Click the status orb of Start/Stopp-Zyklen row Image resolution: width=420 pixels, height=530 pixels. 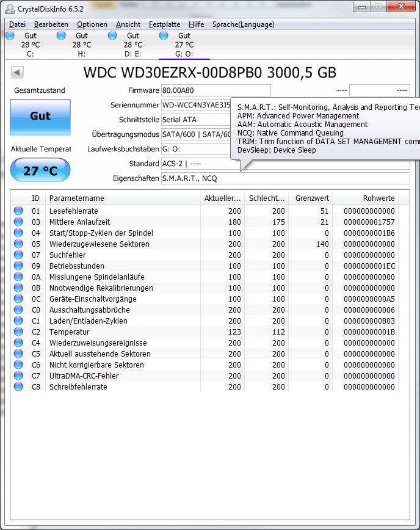pos(18,233)
